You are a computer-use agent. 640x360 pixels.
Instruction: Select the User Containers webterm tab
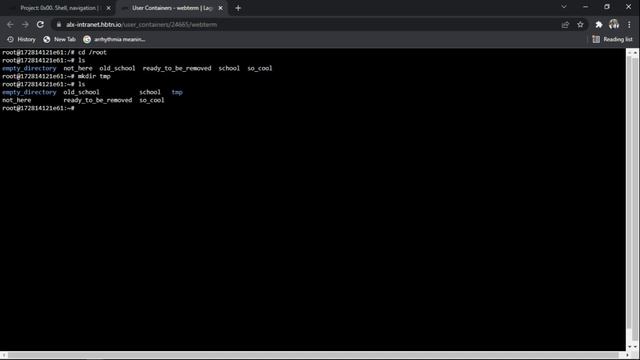171,8
